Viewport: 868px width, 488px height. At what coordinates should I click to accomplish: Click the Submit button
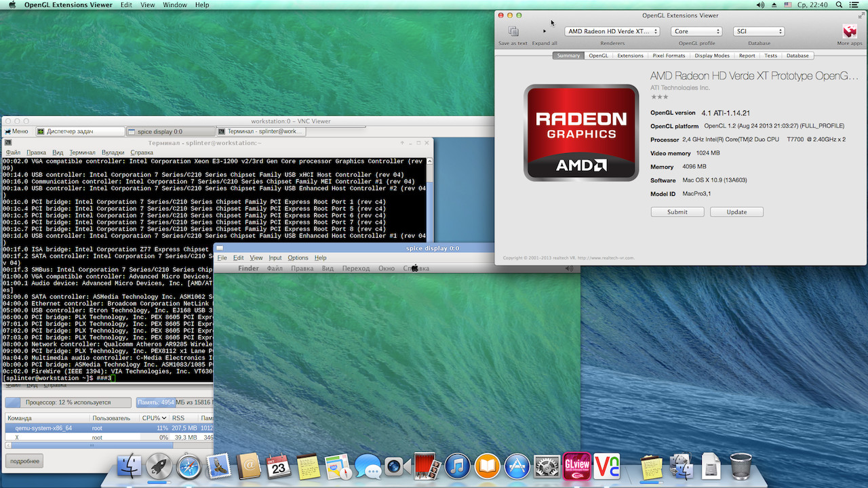pos(677,212)
